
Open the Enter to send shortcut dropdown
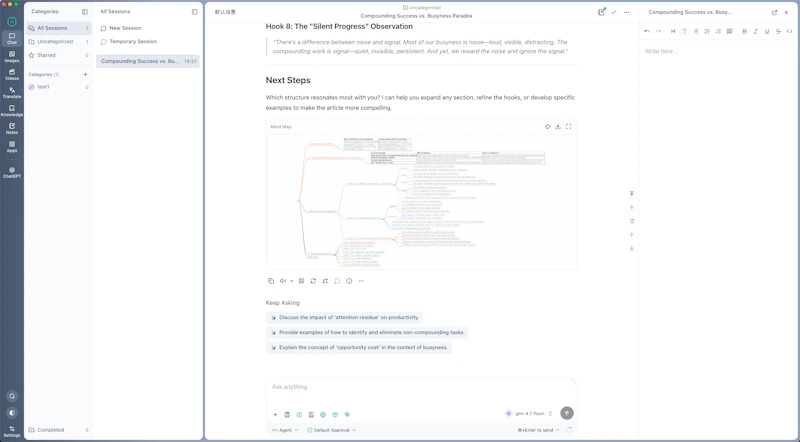(x=538, y=430)
